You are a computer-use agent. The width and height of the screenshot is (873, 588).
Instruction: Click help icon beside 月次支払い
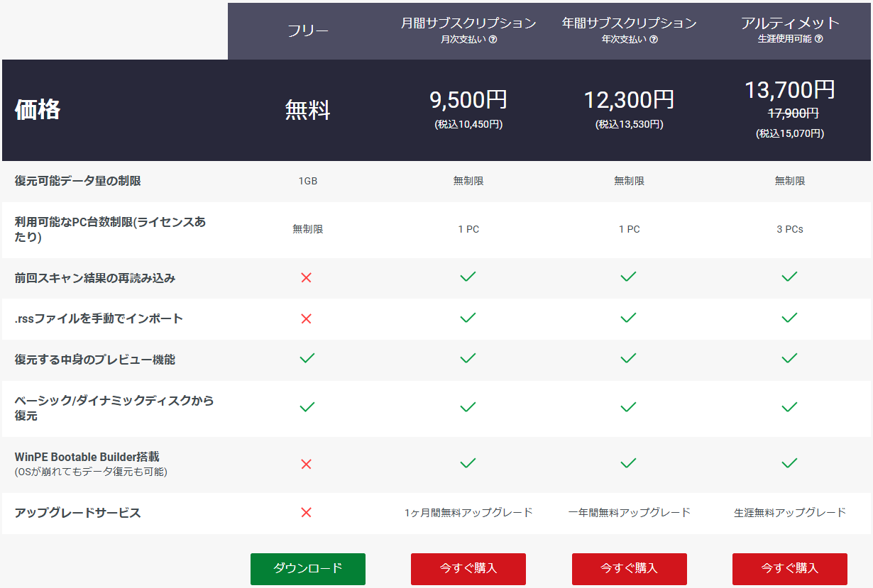(x=493, y=40)
